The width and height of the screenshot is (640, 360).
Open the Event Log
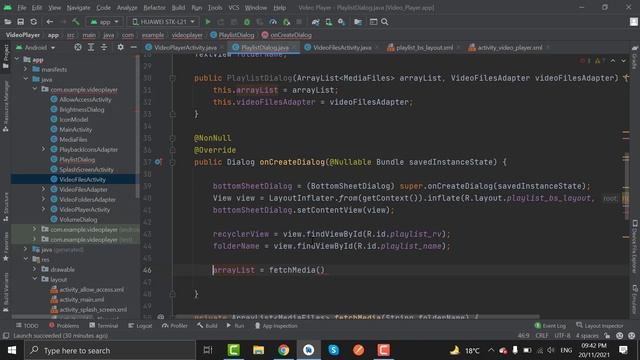coord(550,326)
